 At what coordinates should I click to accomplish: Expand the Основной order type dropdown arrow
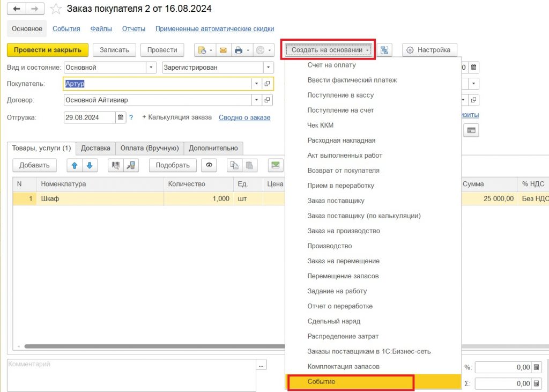click(151, 67)
